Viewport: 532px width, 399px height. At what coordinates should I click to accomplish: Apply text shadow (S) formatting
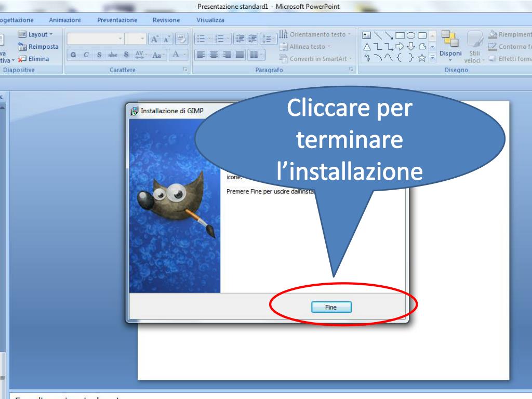click(x=126, y=55)
